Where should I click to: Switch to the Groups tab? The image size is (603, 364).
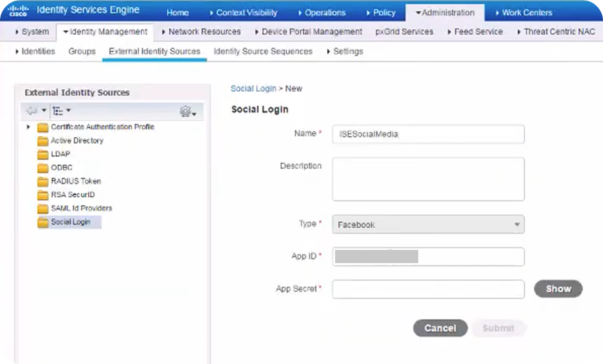point(82,51)
